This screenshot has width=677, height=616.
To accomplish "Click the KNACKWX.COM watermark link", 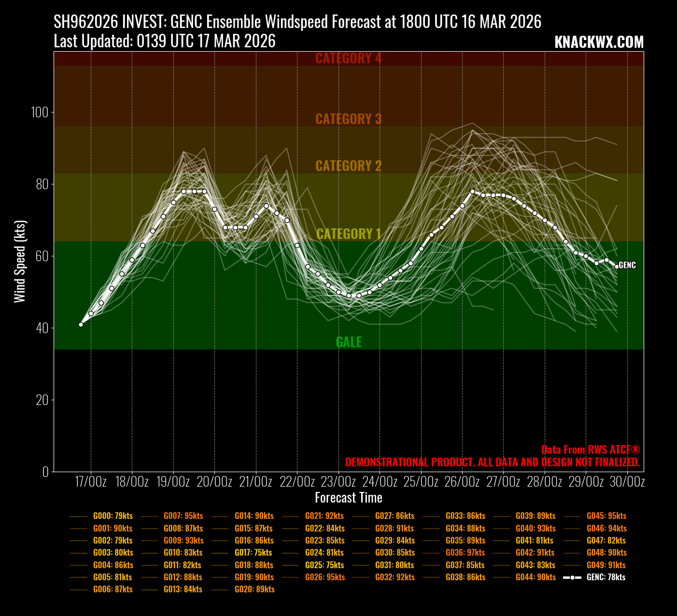I will coord(599,42).
